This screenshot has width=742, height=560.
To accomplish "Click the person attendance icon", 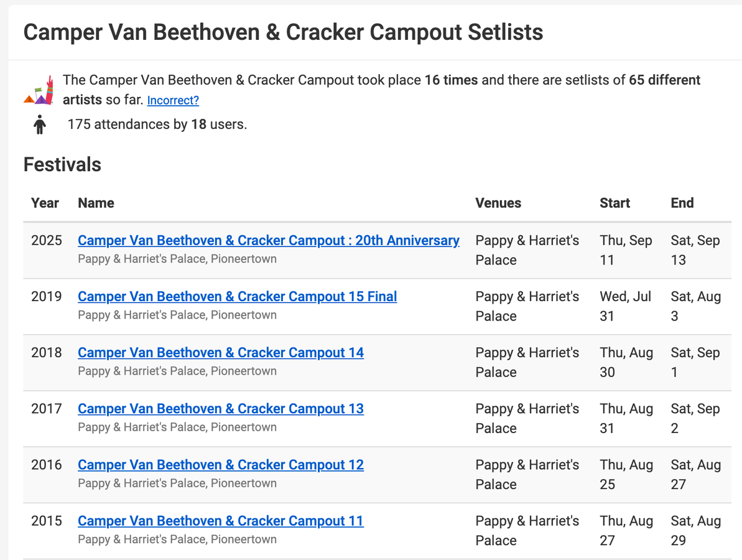I will pos(40,124).
